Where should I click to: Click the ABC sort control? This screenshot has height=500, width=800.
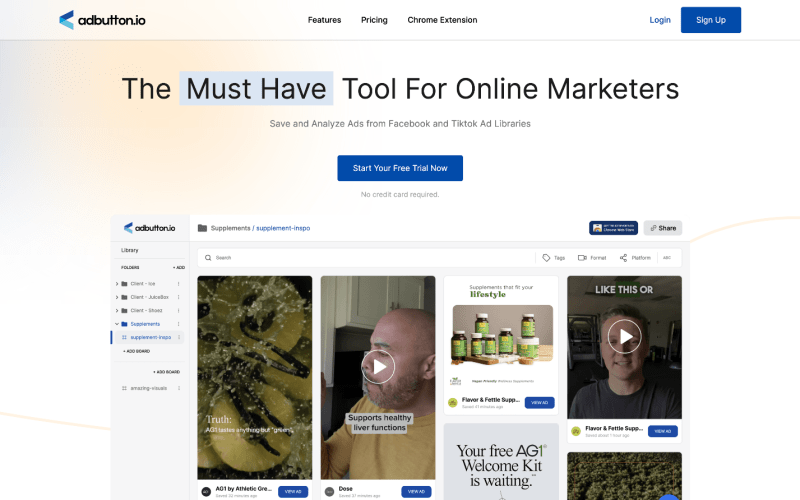667,258
